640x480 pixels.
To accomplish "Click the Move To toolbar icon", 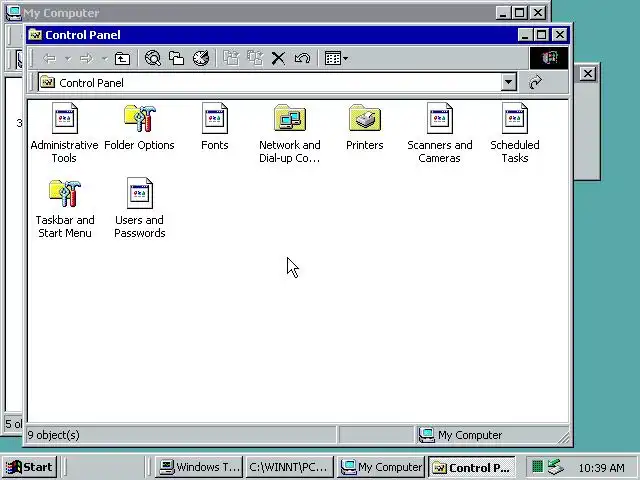I will coord(231,59).
